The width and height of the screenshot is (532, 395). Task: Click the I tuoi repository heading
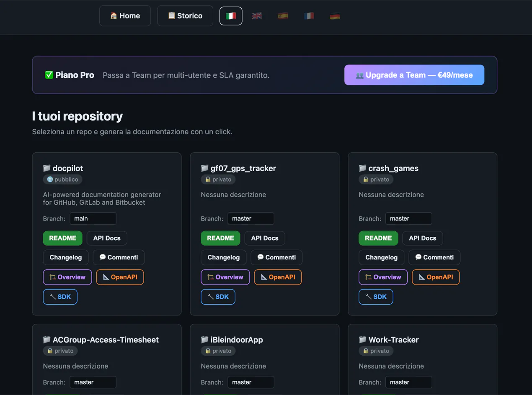click(x=77, y=116)
